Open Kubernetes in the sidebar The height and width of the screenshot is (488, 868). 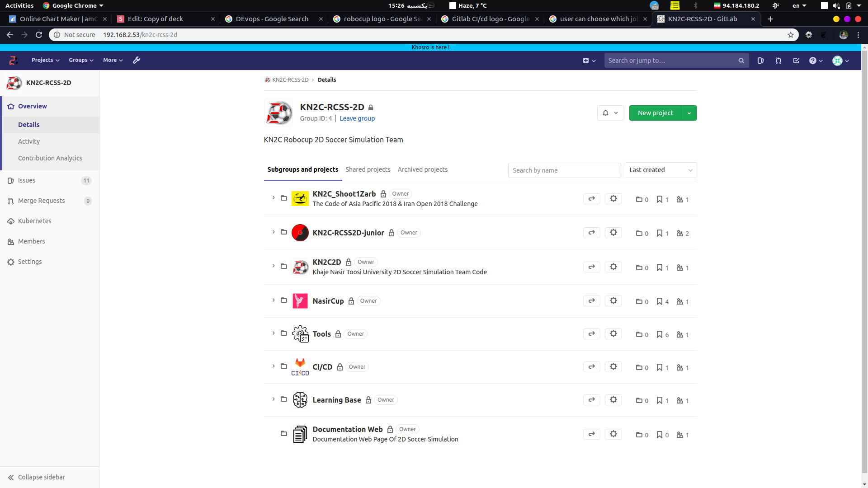click(34, 221)
